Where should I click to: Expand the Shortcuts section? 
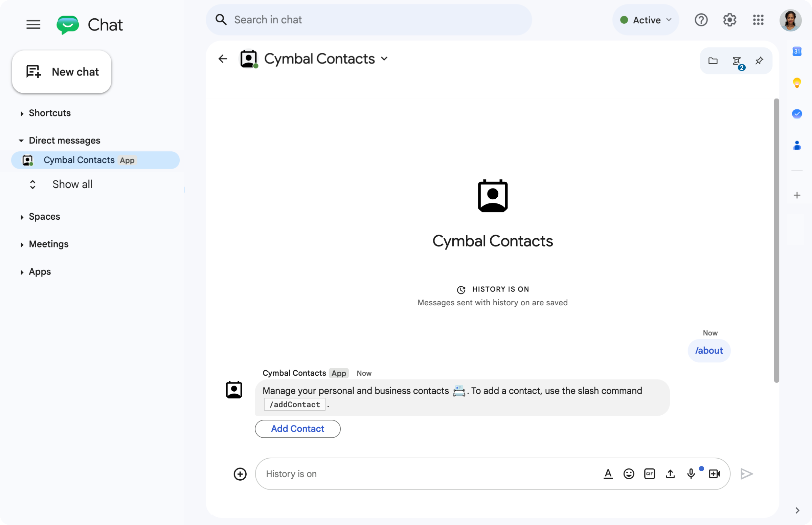click(22, 113)
